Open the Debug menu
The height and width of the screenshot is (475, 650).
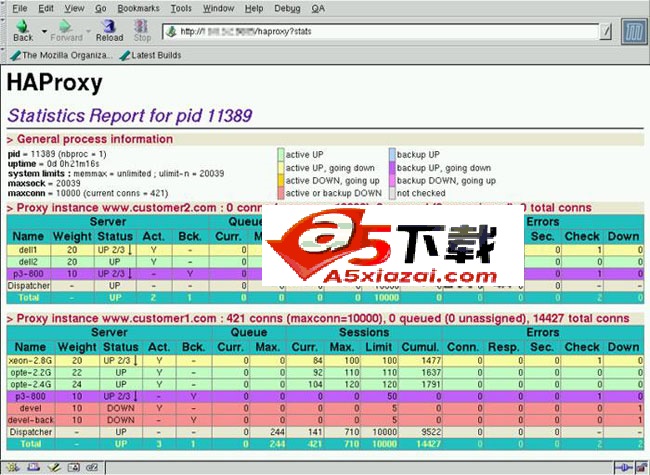click(287, 8)
